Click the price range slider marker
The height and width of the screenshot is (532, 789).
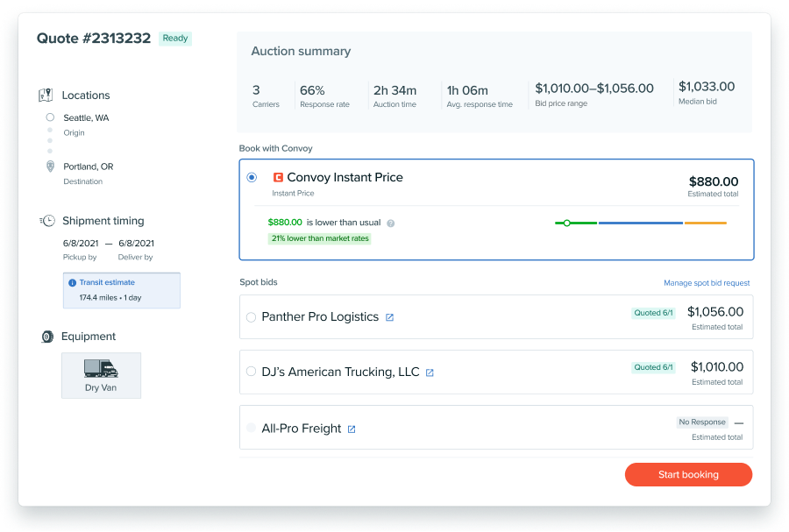(x=567, y=223)
